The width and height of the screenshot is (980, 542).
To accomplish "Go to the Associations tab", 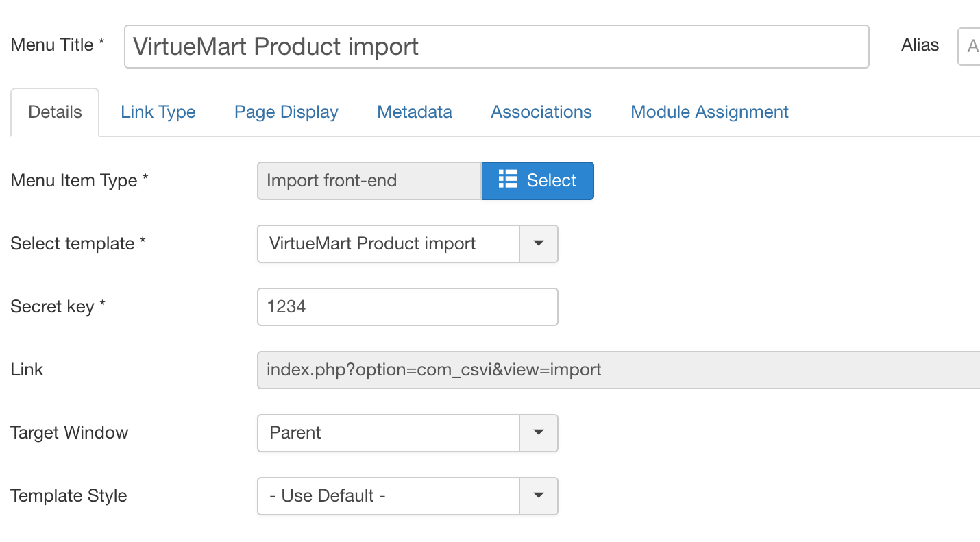I will [541, 112].
